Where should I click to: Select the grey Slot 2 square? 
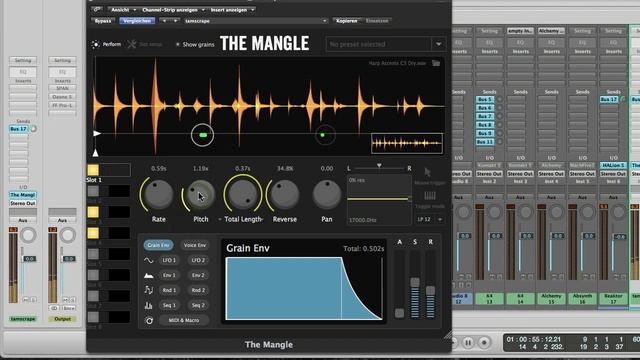pyautogui.click(x=93, y=191)
